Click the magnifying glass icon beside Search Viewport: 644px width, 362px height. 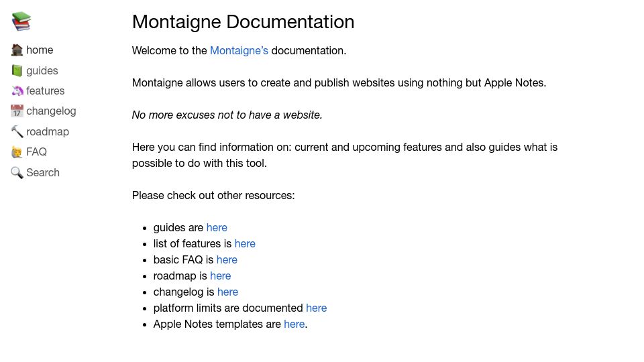(x=17, y=172)
